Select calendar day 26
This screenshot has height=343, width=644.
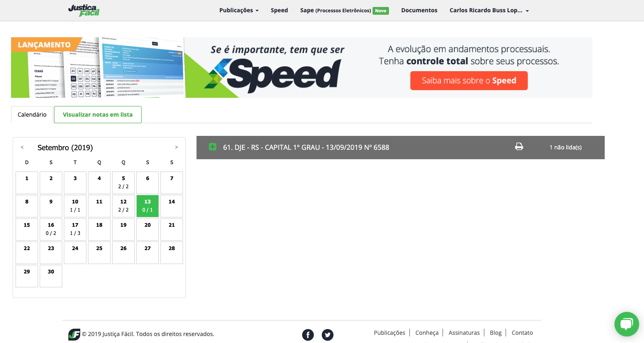[123, 253]
